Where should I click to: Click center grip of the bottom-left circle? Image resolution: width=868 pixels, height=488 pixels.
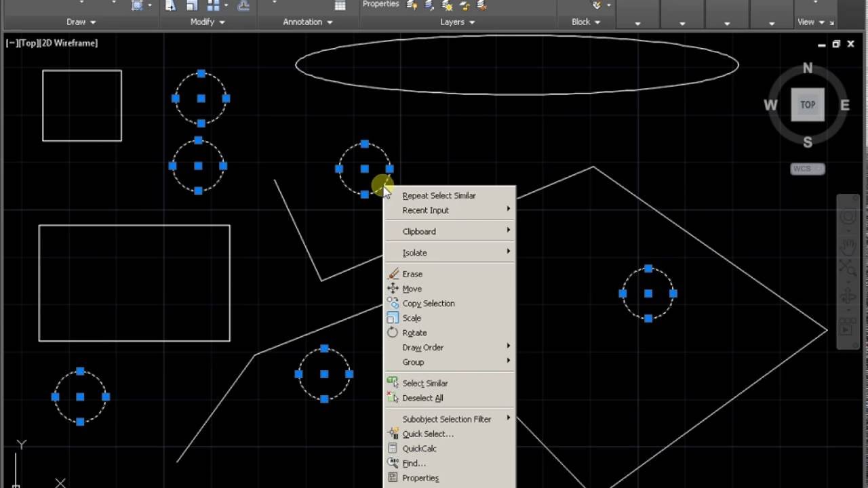click(80, 396)
